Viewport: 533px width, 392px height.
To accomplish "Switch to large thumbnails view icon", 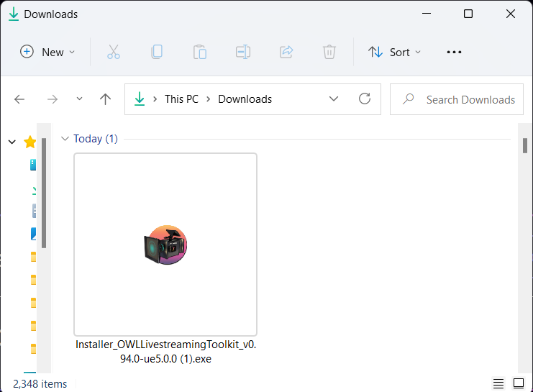I will pyautogui.click(x=519, y=384).
